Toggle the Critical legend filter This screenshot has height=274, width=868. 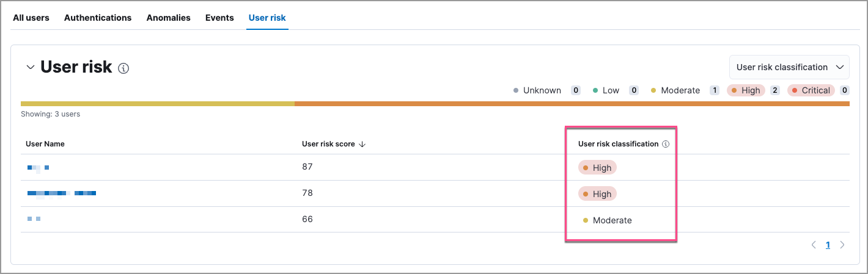(811, 90)
